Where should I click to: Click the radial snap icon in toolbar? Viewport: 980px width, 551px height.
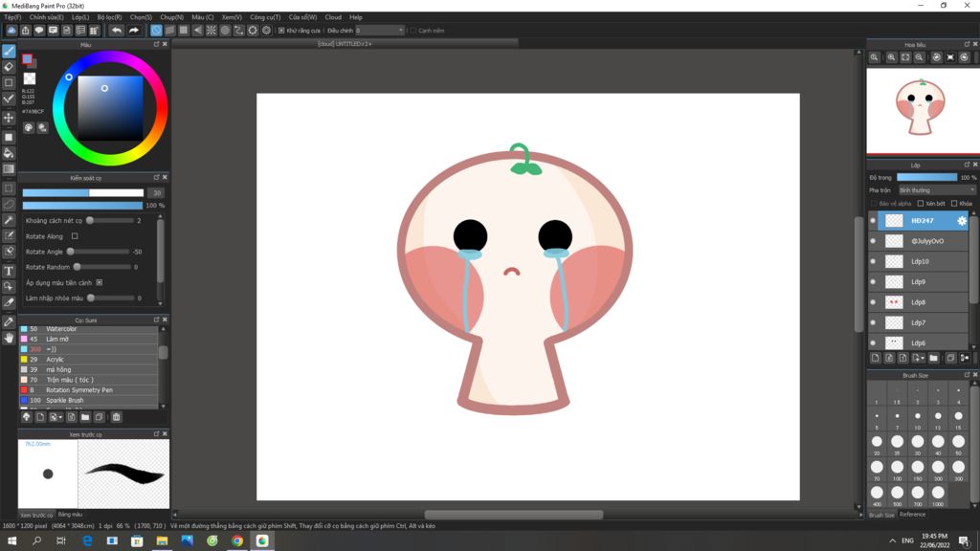click(x=212, y=30)
